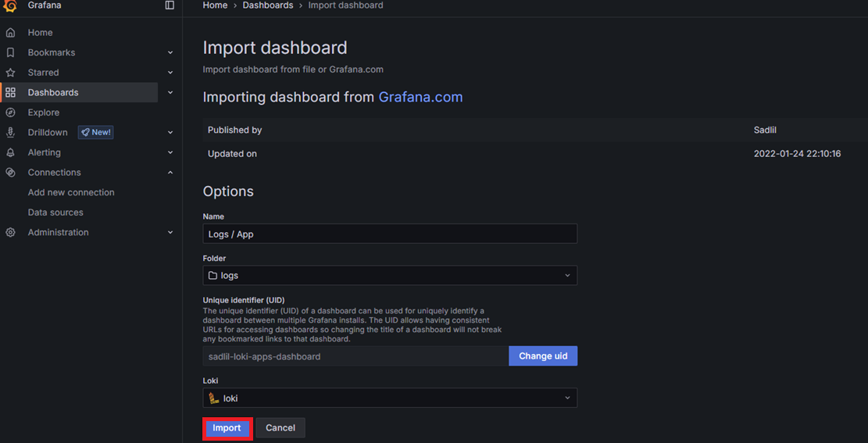Click the Bookmarks icon in sidebar
868x443 pixels.
point(10,52)
